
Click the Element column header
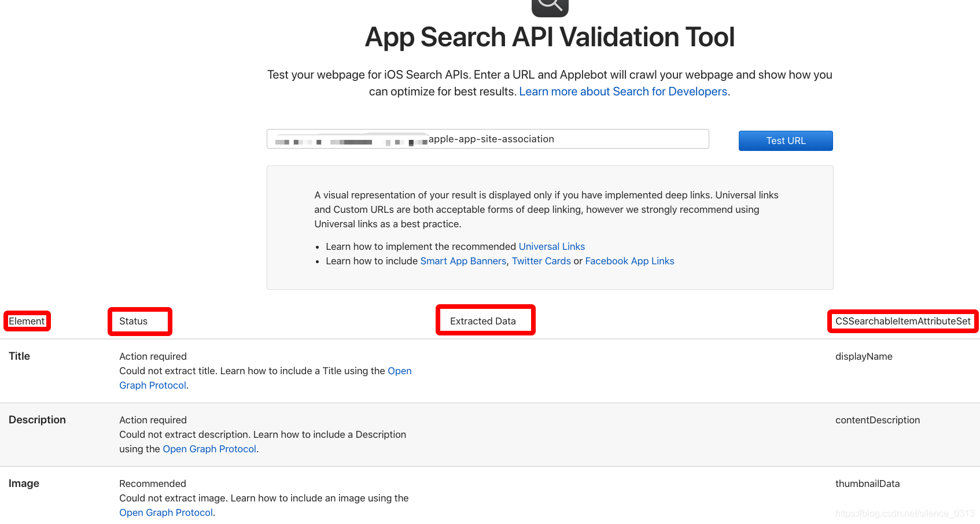pyautogui.click(x=27, y=321)
